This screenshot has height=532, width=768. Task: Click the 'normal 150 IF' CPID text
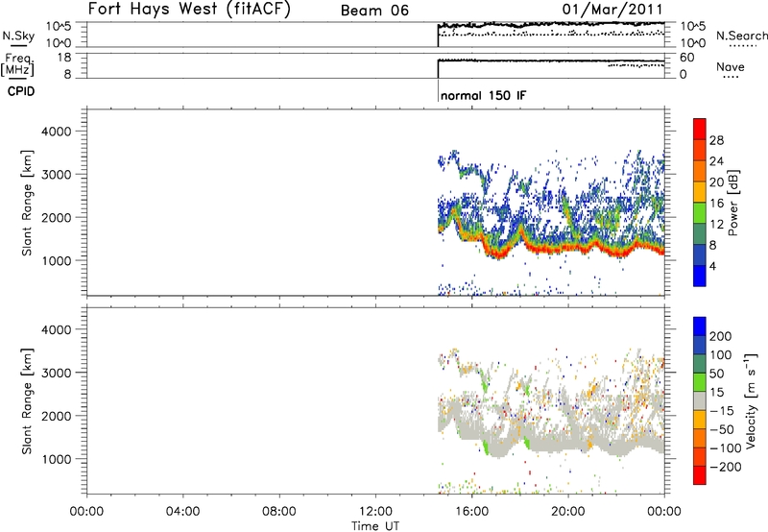(x=484, y=95)
